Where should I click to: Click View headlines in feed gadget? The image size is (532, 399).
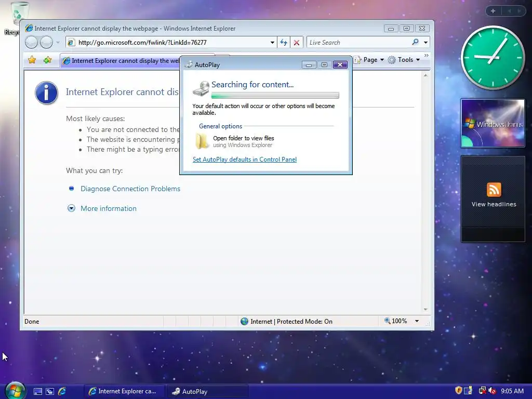point(494,204)
